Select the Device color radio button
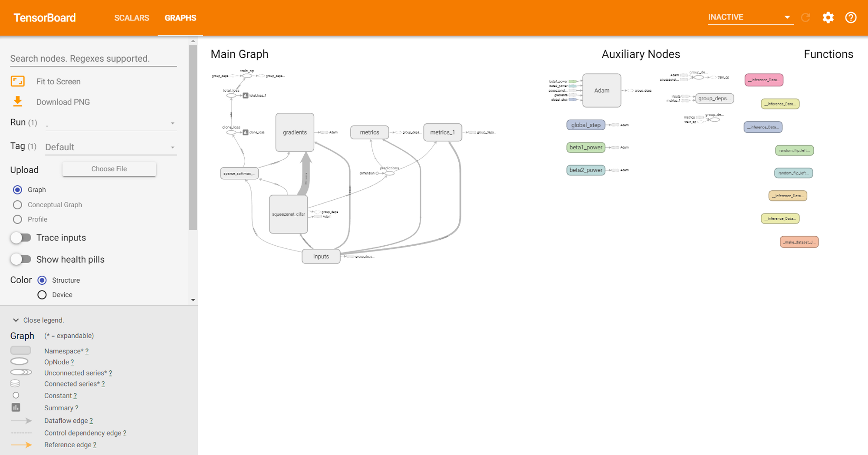The image size is (868, 455). [42, 295]
